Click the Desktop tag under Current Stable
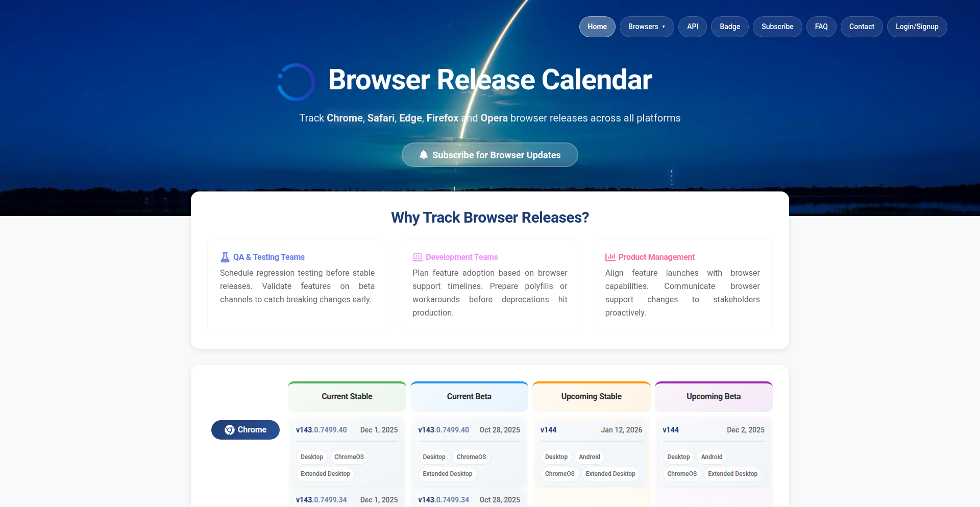Image resolution: width=980 pixels, height=507 pixels. tap(312, 457)
